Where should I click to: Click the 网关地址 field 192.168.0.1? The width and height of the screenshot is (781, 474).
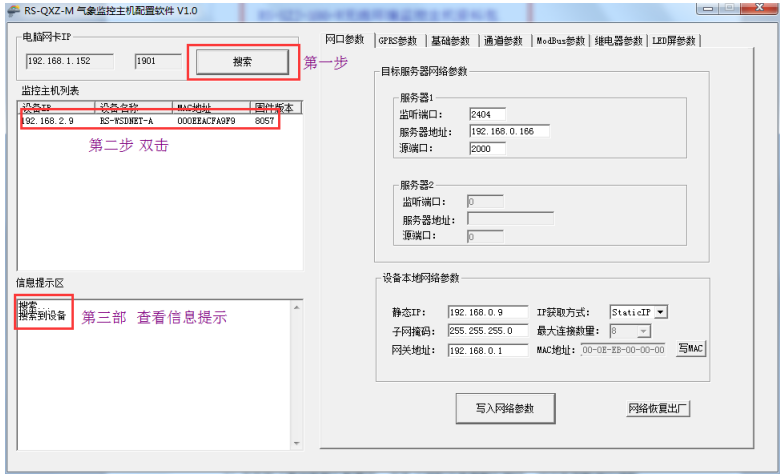[x=488, y=350]
